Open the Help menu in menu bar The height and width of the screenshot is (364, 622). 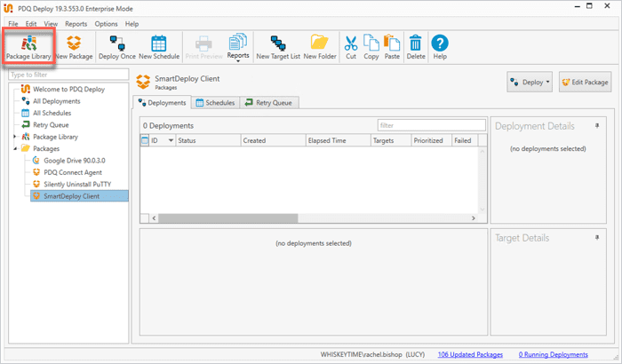(x=132, y=24)
